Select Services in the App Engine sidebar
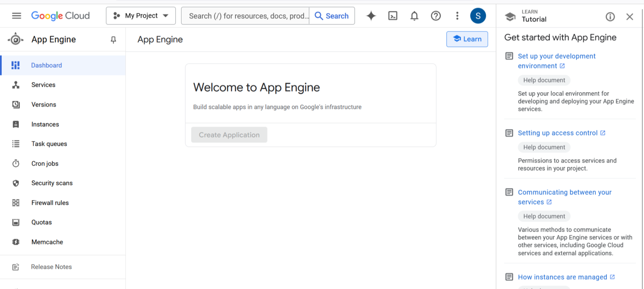Viewport: 644px width, 289px height. (43, 85)
